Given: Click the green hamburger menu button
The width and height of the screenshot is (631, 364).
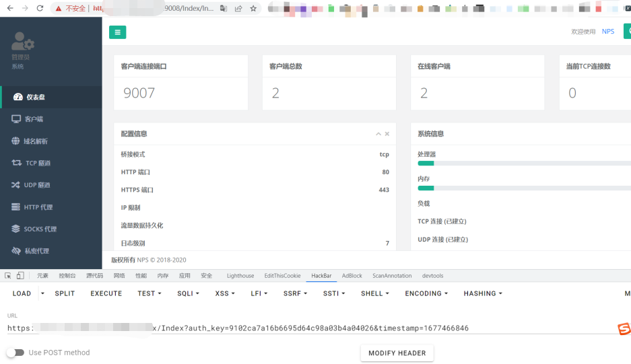Looking at the screenshot, I should (117, 32).
